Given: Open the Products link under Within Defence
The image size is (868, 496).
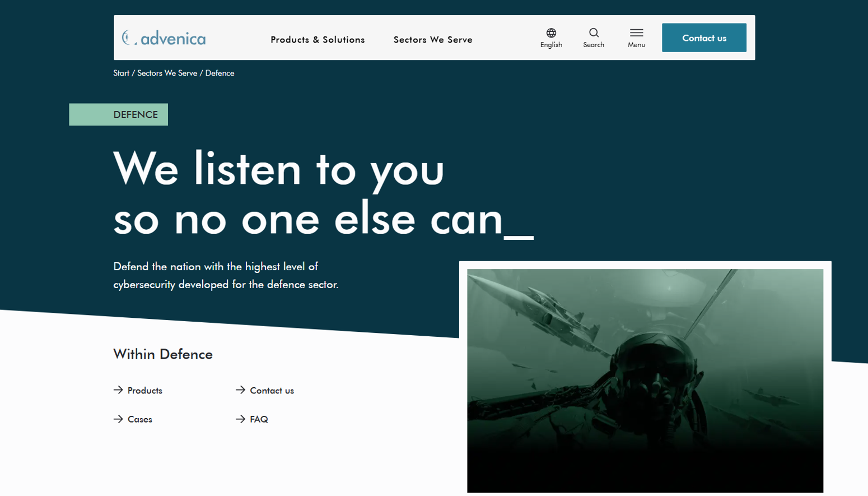Looking at the screenshot, I should point(145,391).
